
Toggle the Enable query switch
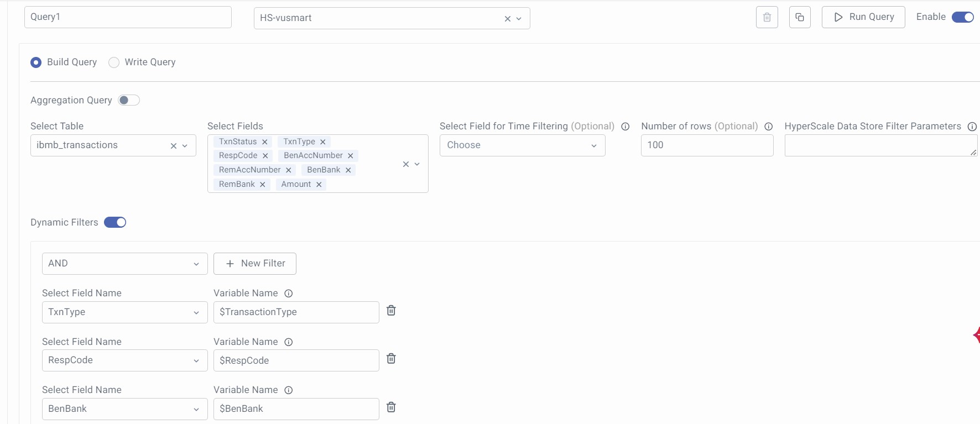962,17
